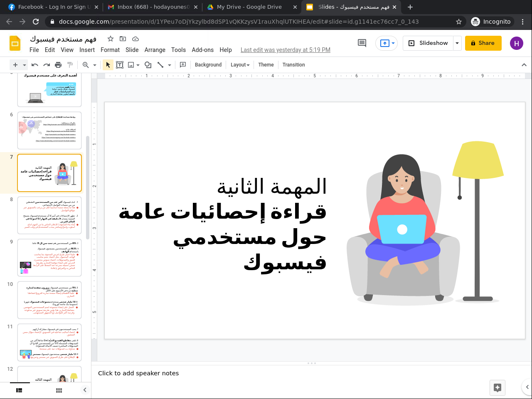Click to add speaker notes
532x399 pixels.
(x=138, y=373)
